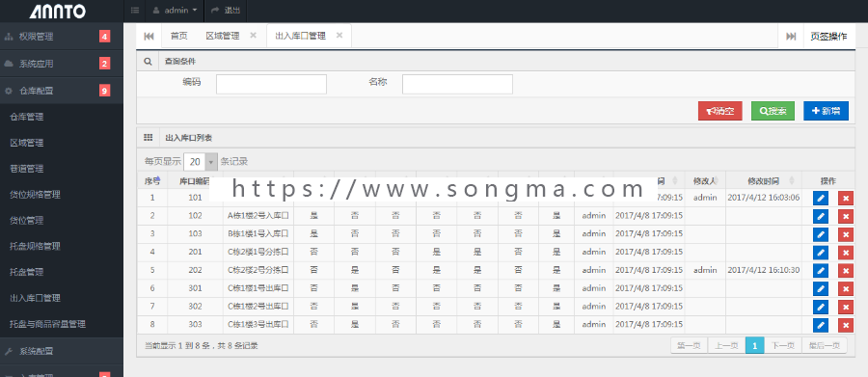Expand the 系统配置 sidebar menu
The height and width of the screenshot is (377, 868).
(x=62, y=352)
